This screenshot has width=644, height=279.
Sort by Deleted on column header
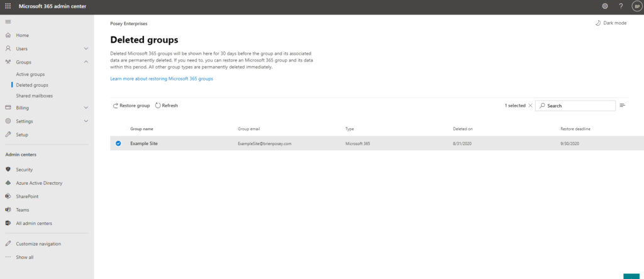pos(463,129)
